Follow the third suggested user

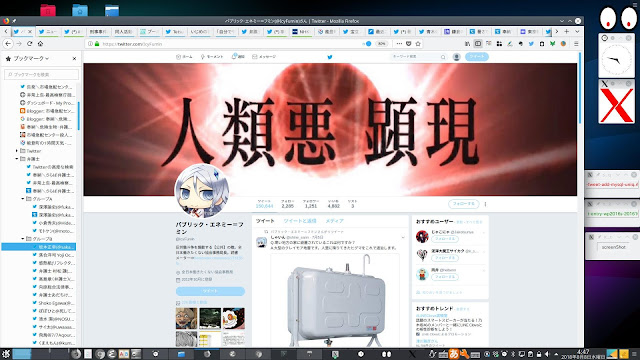coord(444,277)
